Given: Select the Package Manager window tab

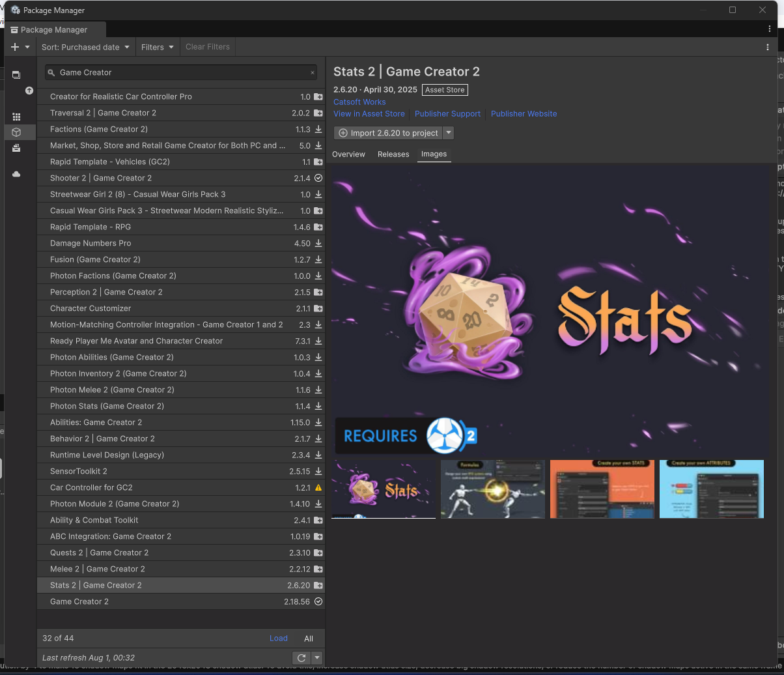Looking at the screenshot, I should tap(54, 29).
